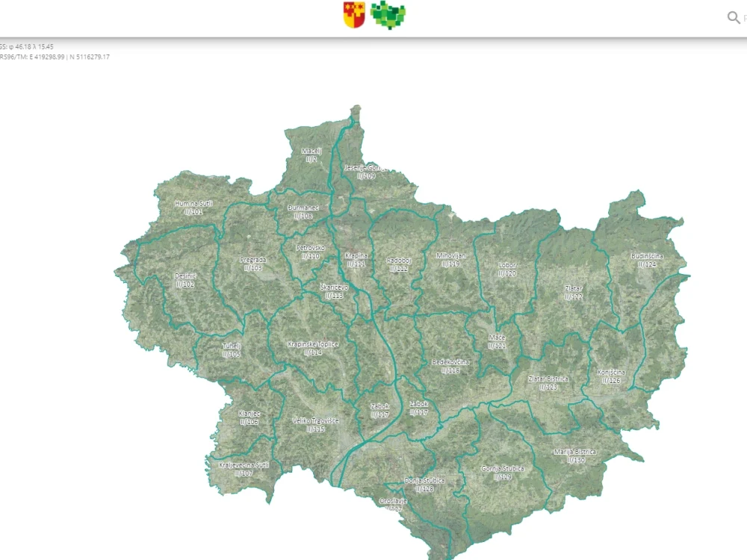
Task: Select the Krapina II/111 label
Action: tap(356, 260)
